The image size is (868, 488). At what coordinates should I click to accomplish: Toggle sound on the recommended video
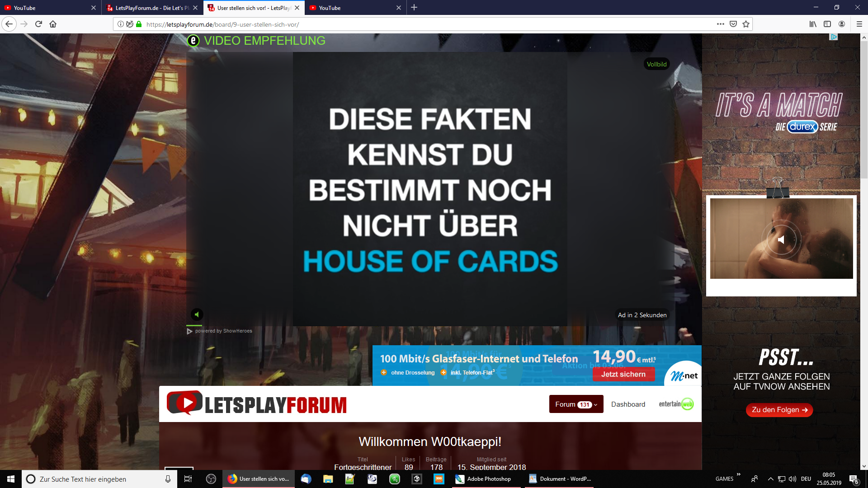tap(197, 314)
